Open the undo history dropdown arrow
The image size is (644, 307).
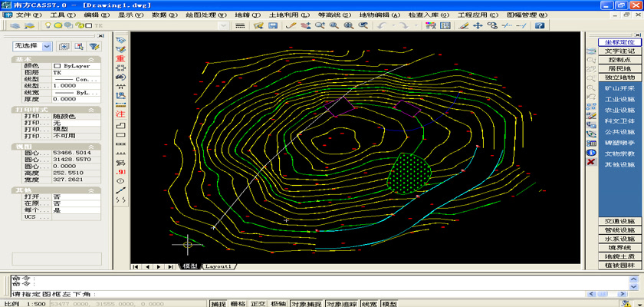pos(393,25)
